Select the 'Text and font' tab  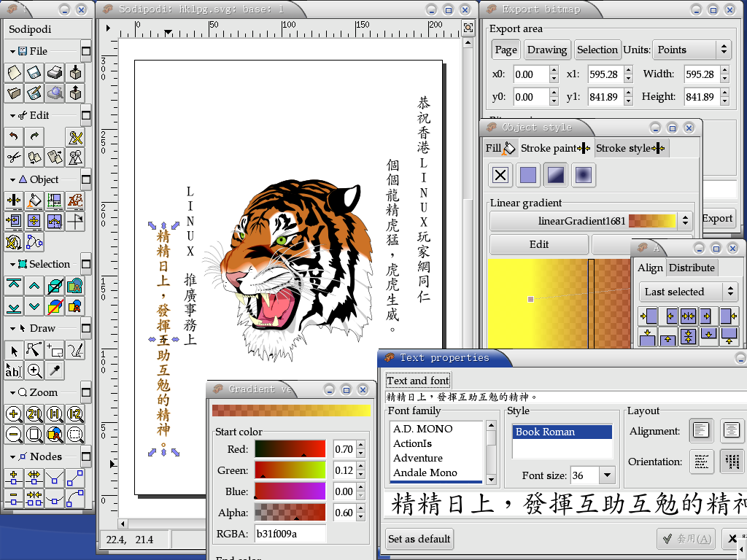[418, 381]
